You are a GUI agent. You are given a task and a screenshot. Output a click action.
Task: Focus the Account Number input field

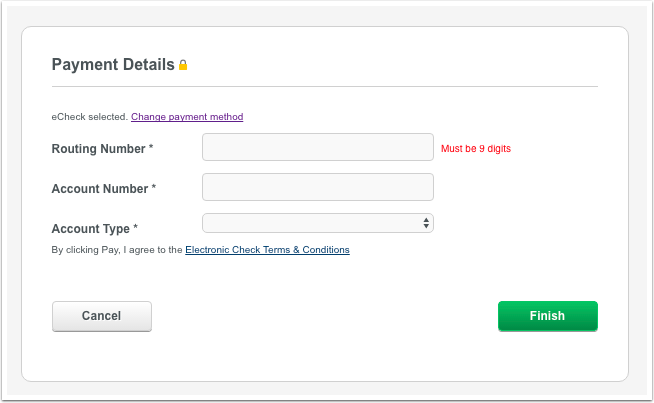point(318,187)
